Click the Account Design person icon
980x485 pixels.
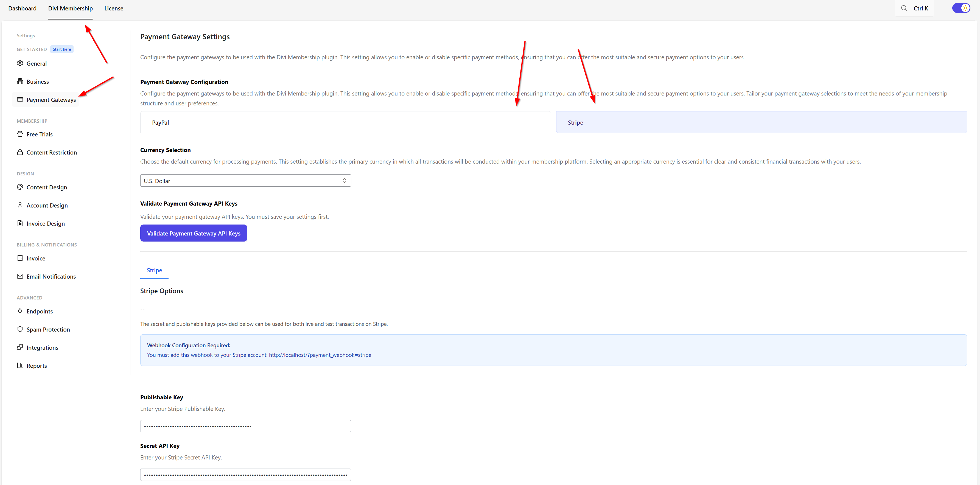click(x=20, y=205)
